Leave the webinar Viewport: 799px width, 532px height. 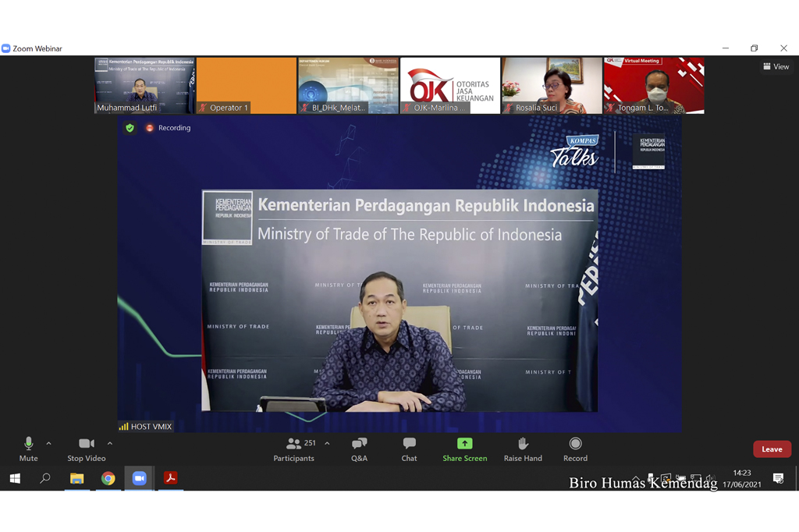[x=772, y=449]
